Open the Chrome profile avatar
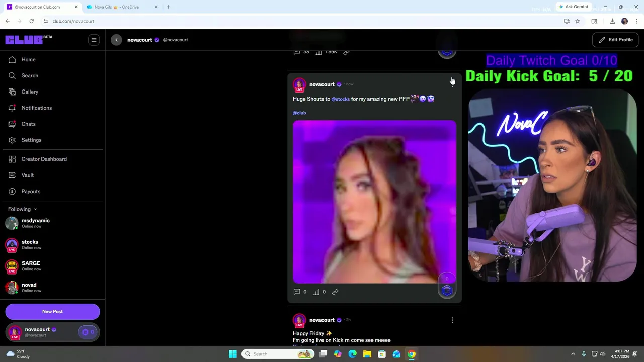Image resolution: width=644 pixels, height=362 pixels. tap(624, 21)
